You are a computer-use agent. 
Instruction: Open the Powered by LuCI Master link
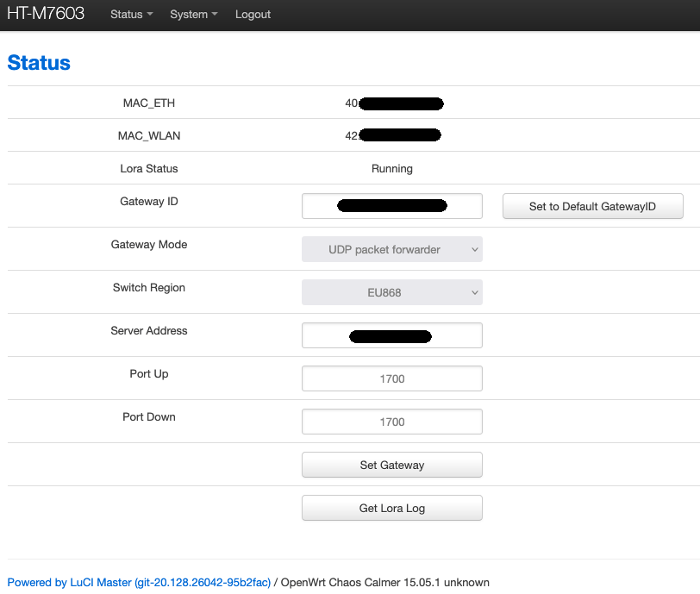(139, 583)
